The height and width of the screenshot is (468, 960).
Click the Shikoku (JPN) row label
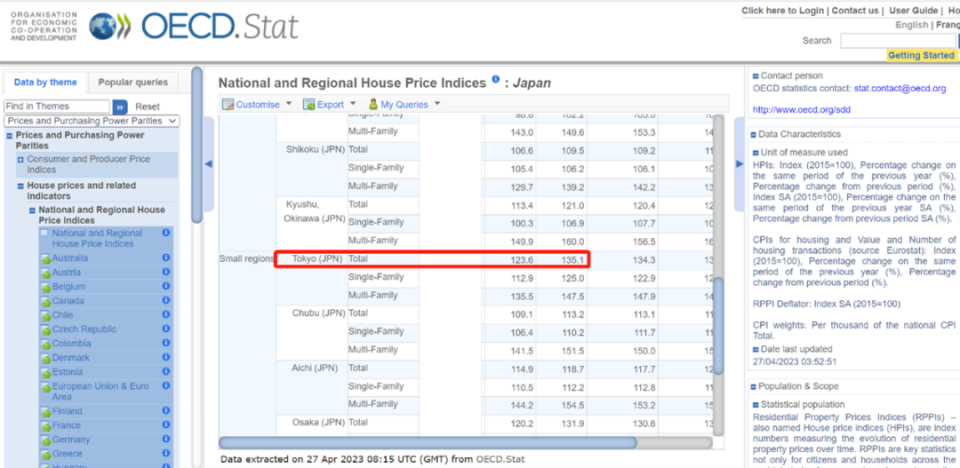[x=316, y=149]
